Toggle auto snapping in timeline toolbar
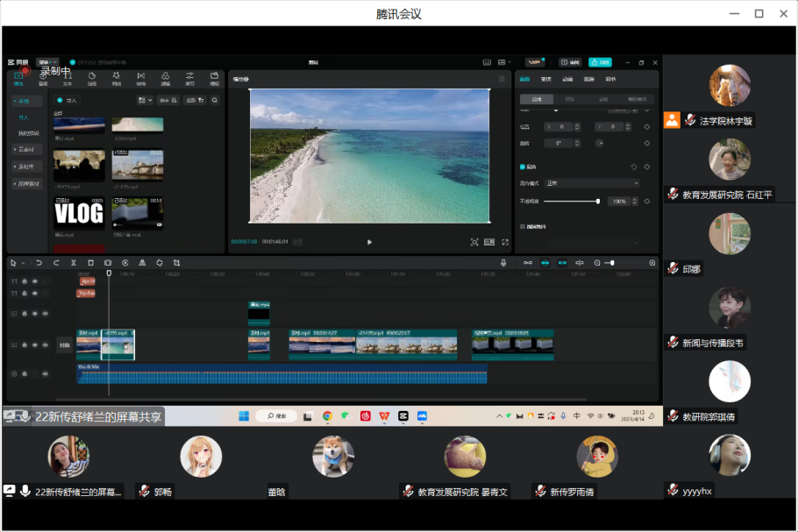Screen dimensions: 798x532 click(545, 263)
